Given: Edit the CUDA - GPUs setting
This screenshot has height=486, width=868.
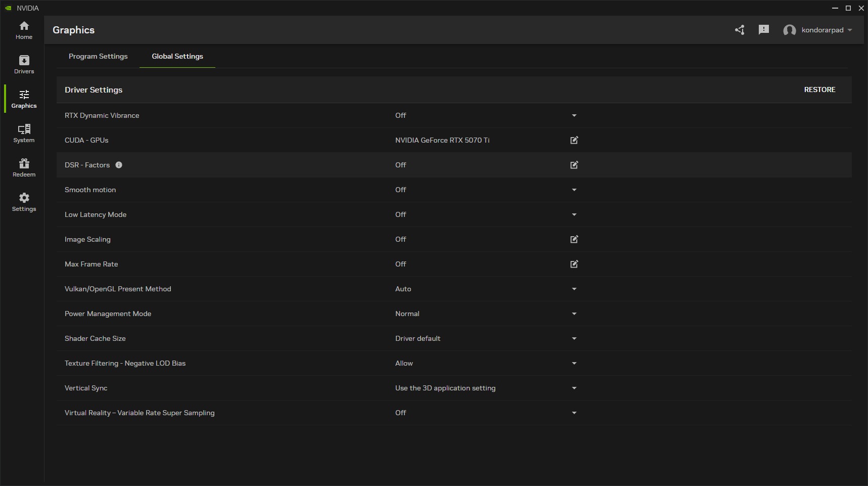Looking at the screenshot, I should pyautogui.click(x=574, y=140).
